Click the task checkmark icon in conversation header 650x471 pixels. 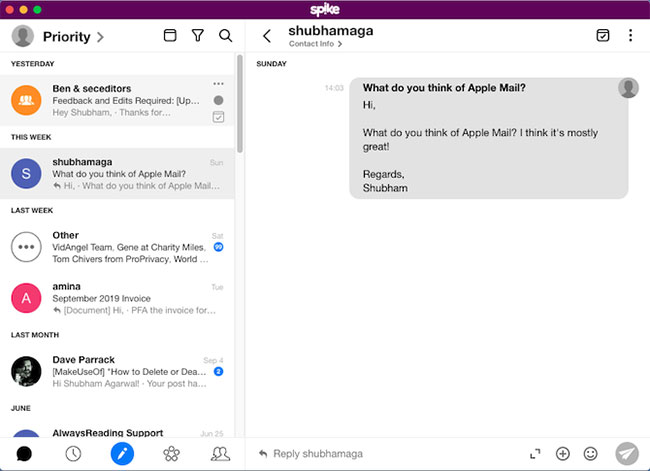coord(602,36)
